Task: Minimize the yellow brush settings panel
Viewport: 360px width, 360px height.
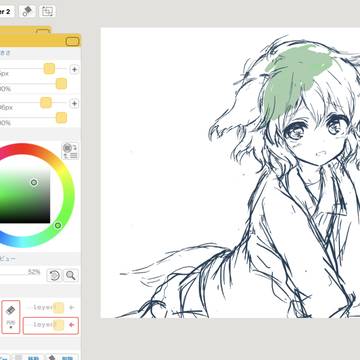Action: 72,41
